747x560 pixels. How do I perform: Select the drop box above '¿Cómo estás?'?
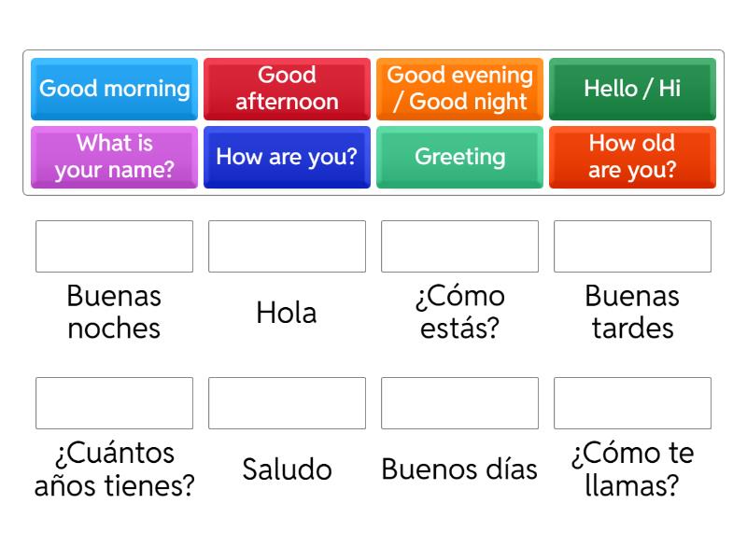click(x=459, y=246)
